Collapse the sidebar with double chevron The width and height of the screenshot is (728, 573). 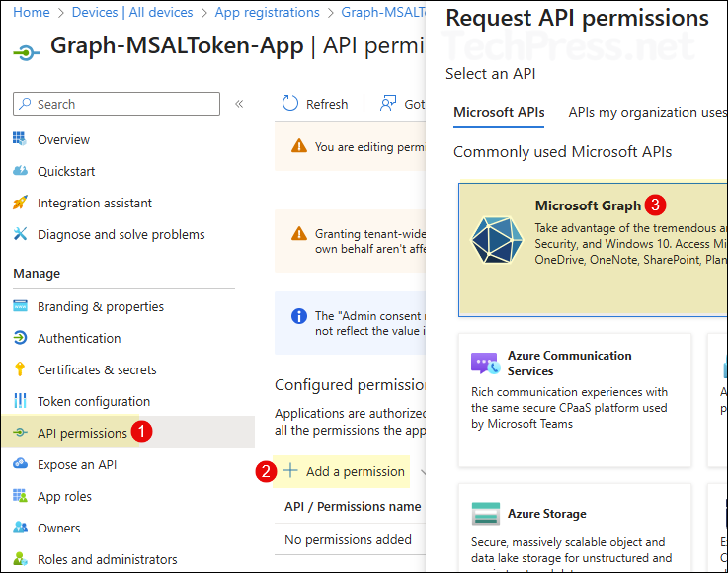pos(239,104)
